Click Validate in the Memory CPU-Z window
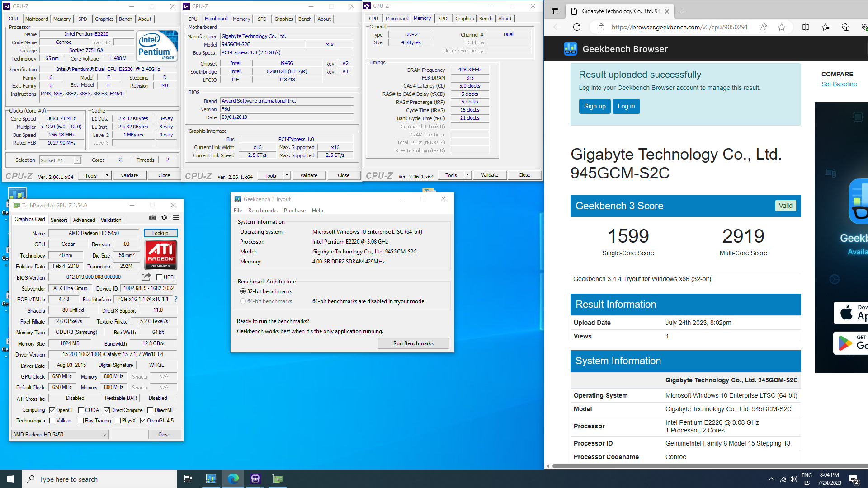Image resolution: width=868 pixels, height=488 pixels. (490, 175)
